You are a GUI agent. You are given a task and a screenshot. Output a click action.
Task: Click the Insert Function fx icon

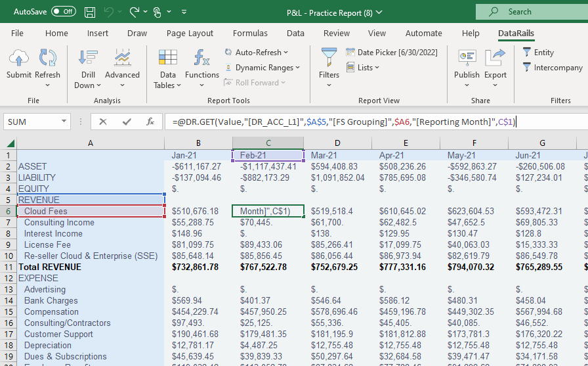pos(150,122)
